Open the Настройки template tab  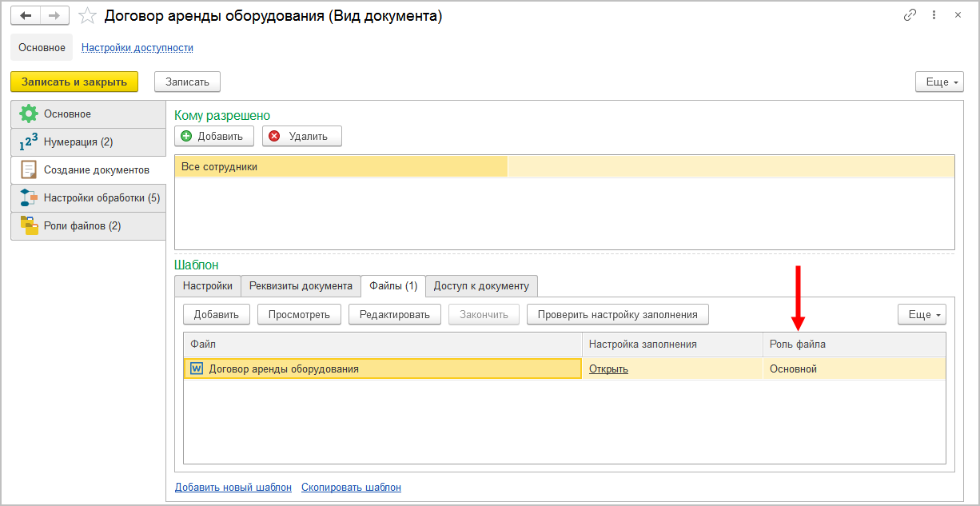[x=208, y=286]
